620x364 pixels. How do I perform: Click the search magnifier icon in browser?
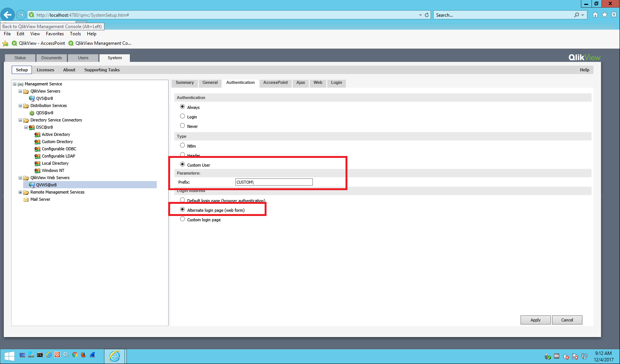(577, 15)
